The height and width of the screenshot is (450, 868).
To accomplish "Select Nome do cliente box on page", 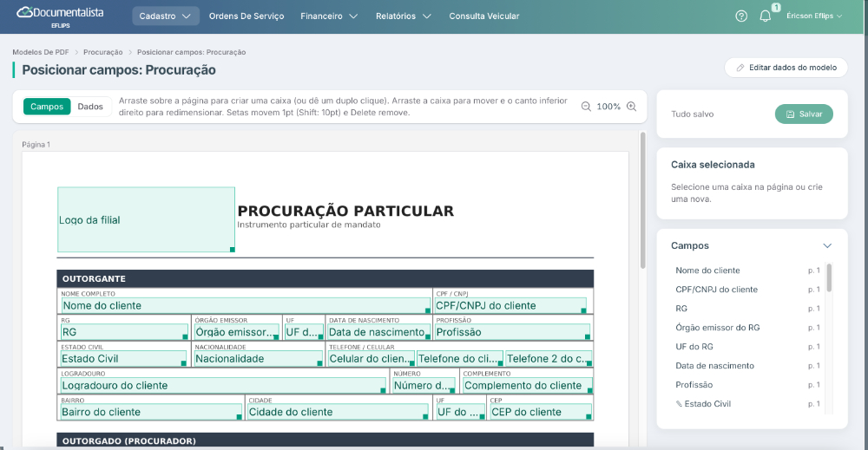I will coord(246,306).
